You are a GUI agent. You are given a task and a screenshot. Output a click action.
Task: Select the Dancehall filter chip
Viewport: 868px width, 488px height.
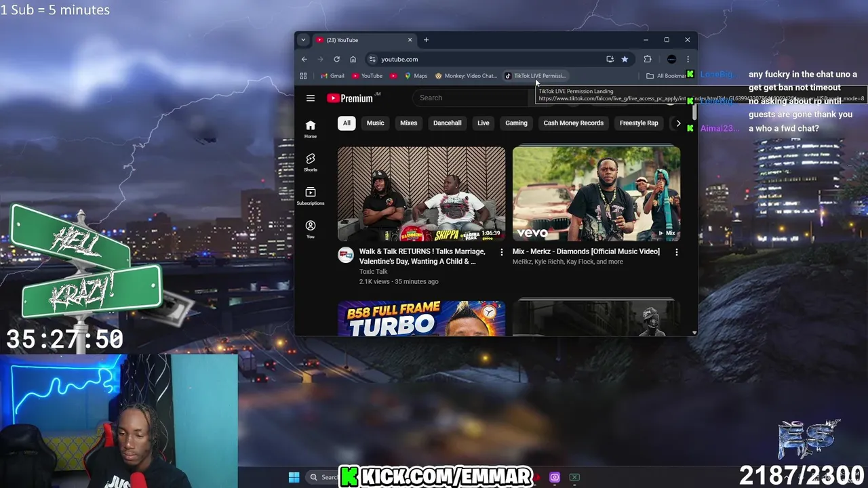coord(448,123)
